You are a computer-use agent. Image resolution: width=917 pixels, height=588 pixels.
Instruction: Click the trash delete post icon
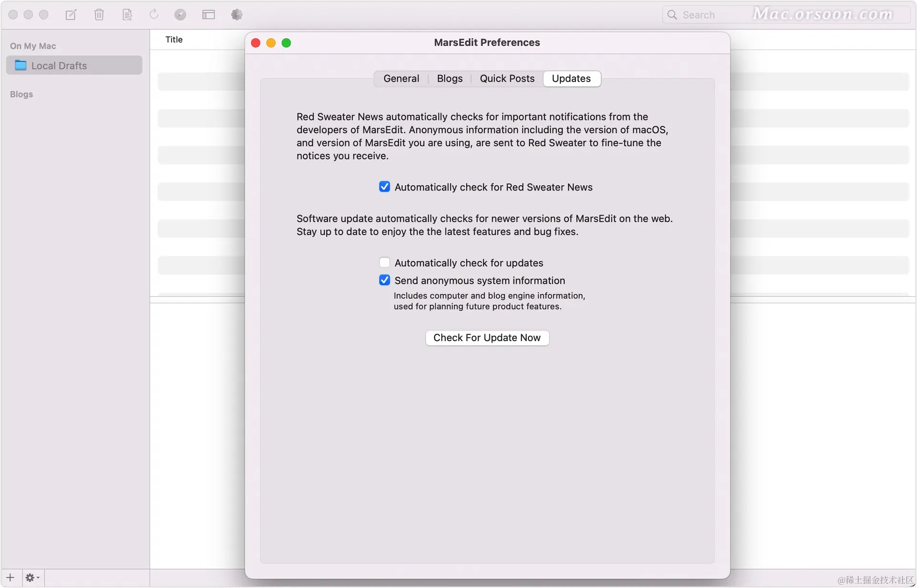pyautogui.click(x=99, y=15)
